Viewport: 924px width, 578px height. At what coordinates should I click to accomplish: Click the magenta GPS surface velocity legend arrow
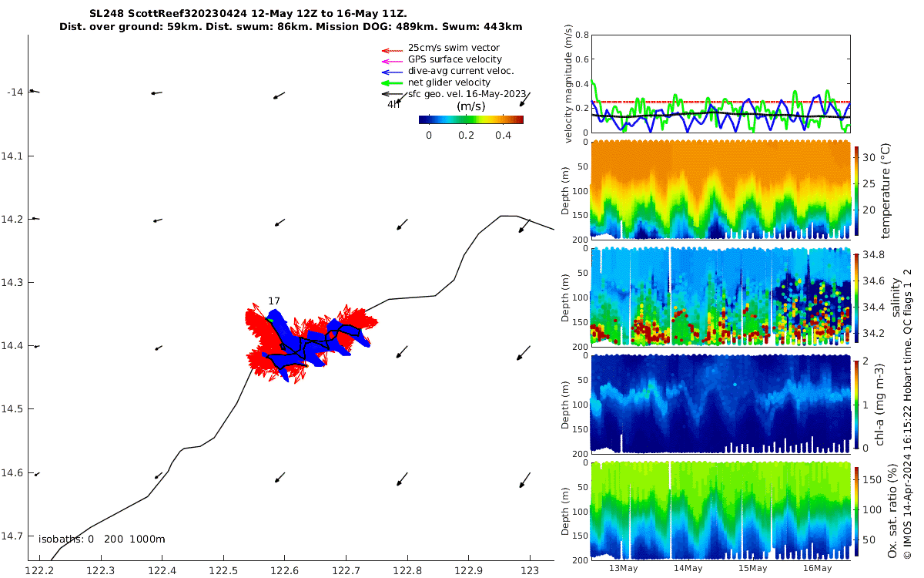392,62
